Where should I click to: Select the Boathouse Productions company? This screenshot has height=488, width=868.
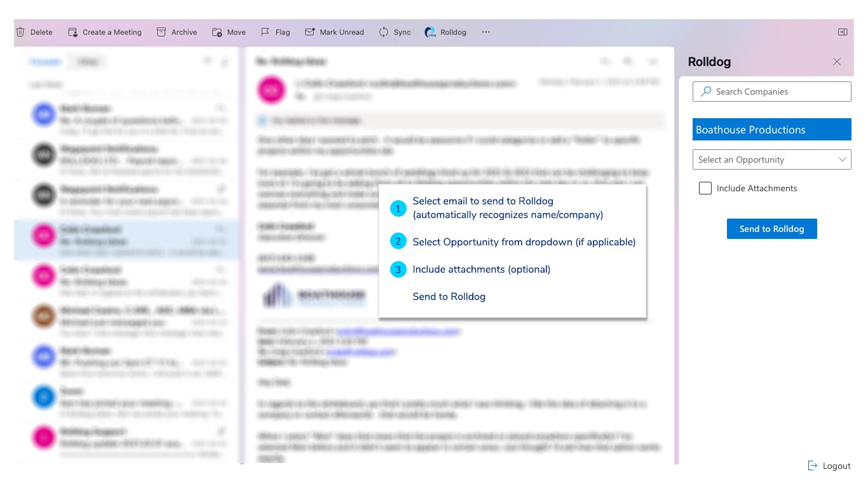tap(772, 130)
